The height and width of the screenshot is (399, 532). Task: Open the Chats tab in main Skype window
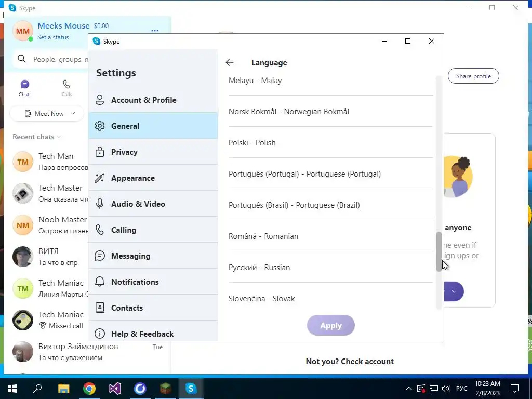pyautogui.click(x=25, y=88)
